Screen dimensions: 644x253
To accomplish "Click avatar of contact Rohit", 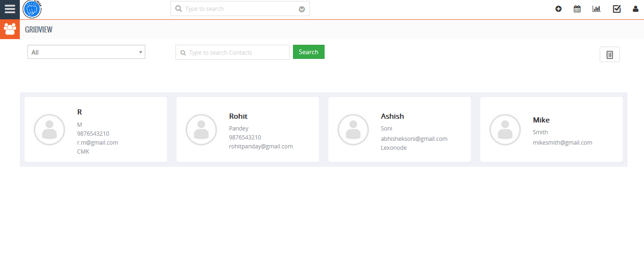I will (201, 130).
